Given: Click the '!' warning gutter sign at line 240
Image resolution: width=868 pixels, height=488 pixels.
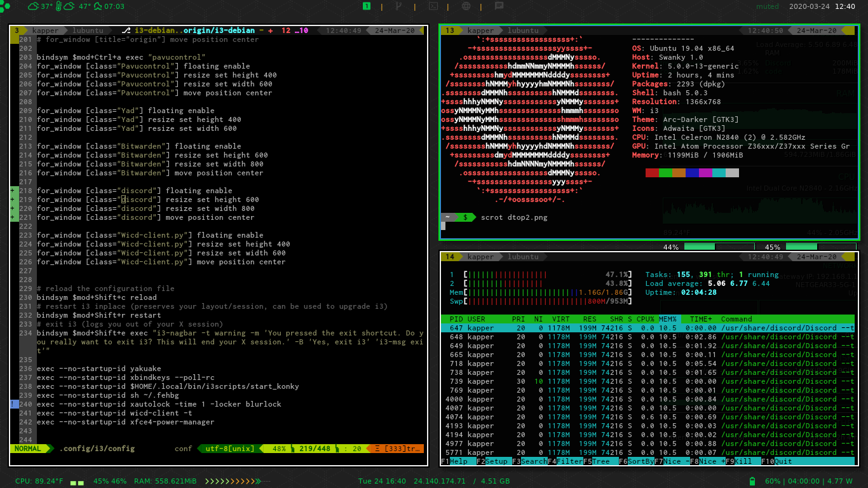Looking at the screenshot, I should [x=13, y=404].
